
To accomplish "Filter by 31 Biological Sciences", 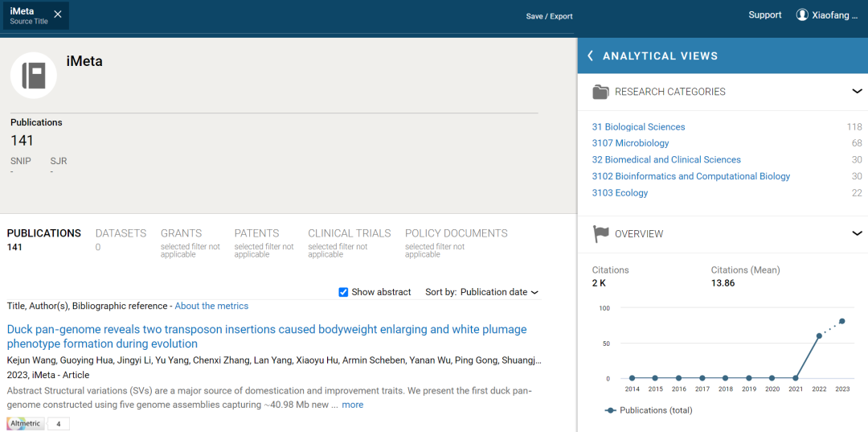I will pyautogui.click(x=638, y=127).
